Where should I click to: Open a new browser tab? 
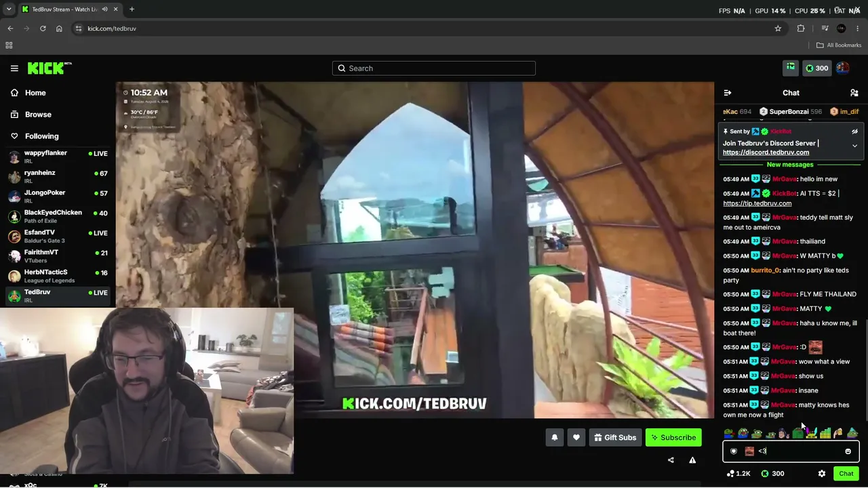pyautogui.click(x=132, y=9)
